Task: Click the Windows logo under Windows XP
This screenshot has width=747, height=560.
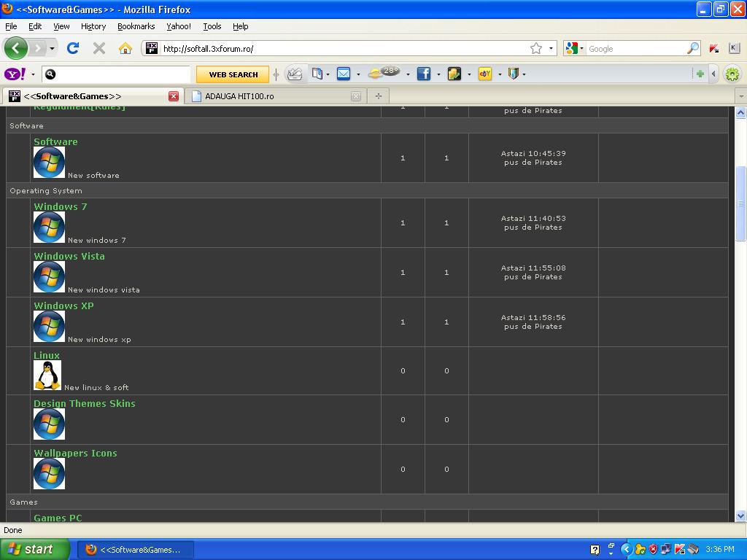Action: [x=49, y=326]
